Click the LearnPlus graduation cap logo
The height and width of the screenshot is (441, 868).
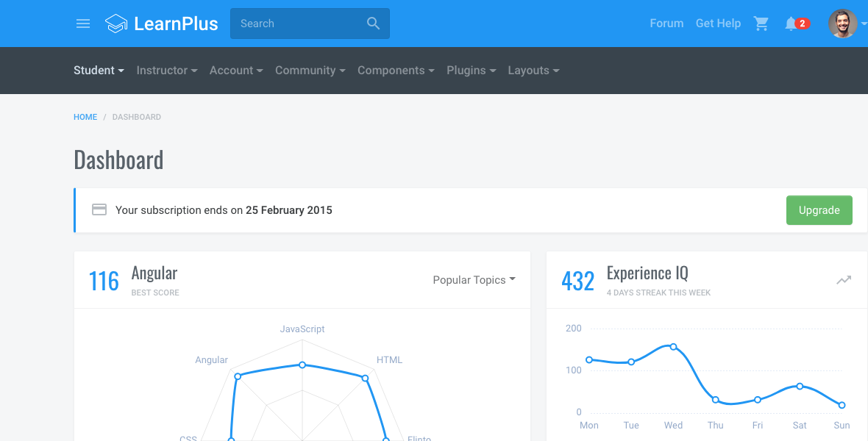pyautogui.click(x=116, y=24)
